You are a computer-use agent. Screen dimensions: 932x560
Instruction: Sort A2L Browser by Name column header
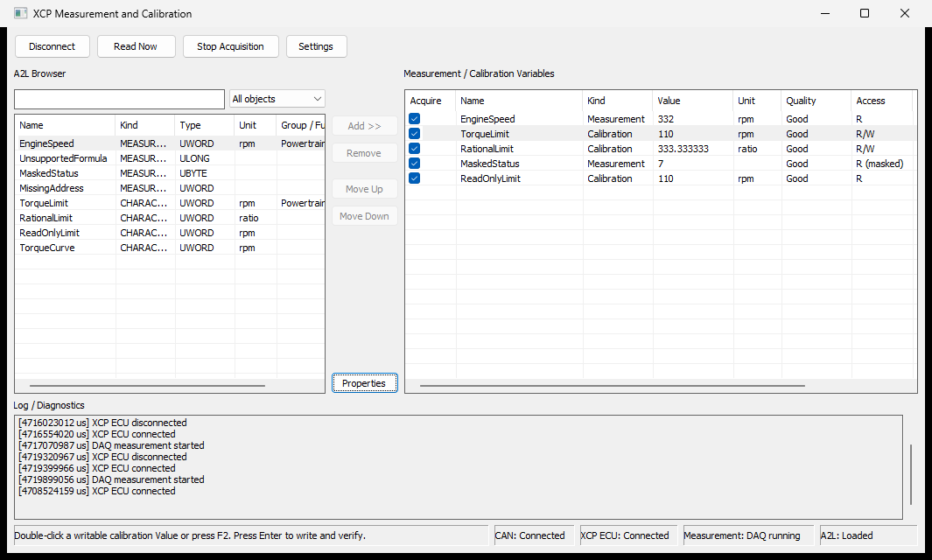65,125
